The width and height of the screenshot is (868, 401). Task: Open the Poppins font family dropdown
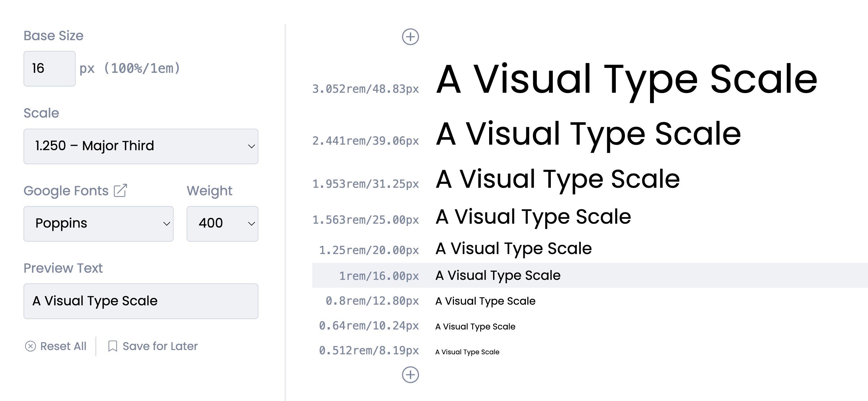pos(99,224)
